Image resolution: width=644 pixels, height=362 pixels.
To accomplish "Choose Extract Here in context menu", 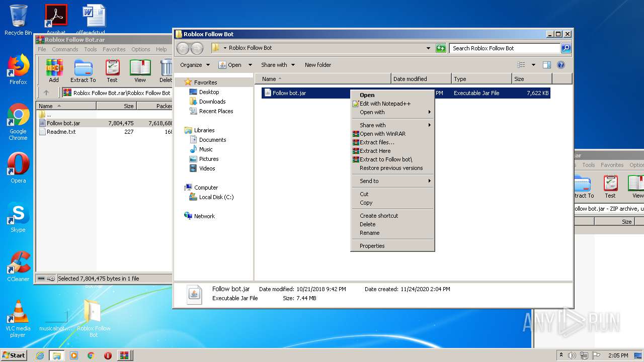I will (392, 151).
